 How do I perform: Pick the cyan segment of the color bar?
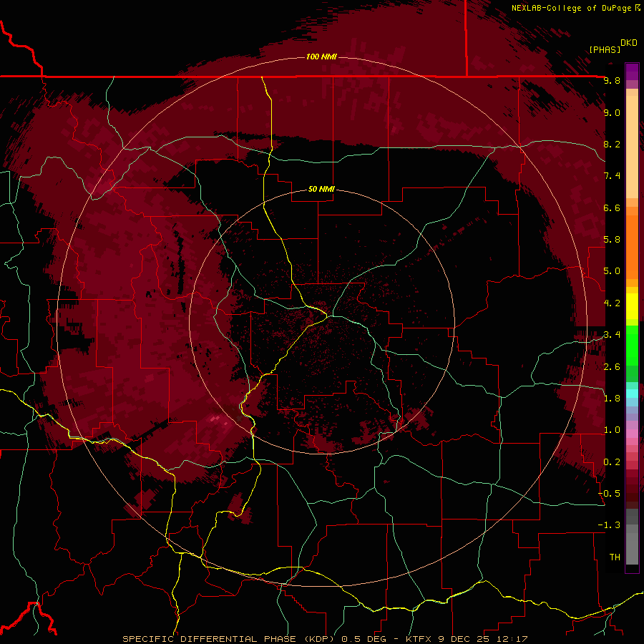(x=632, y=394)
